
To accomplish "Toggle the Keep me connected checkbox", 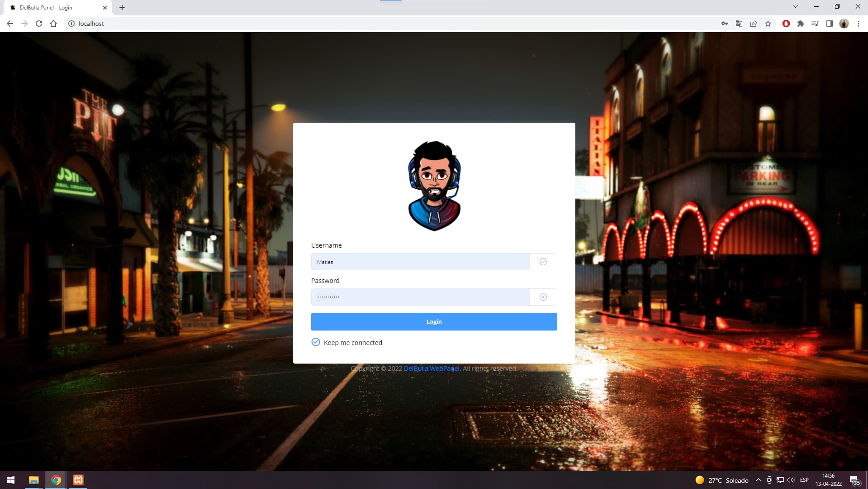I will click(x=316, y=342).
